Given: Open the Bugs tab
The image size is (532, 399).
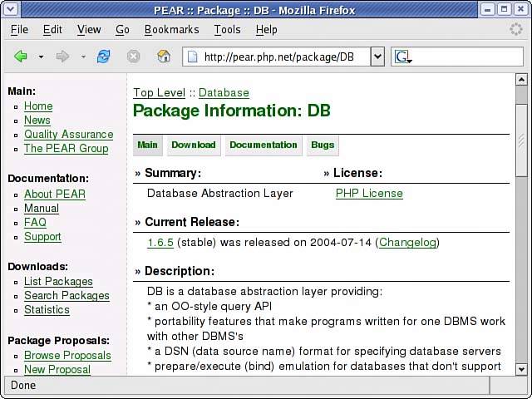Looking at the screenshot, I should point(323,145).
